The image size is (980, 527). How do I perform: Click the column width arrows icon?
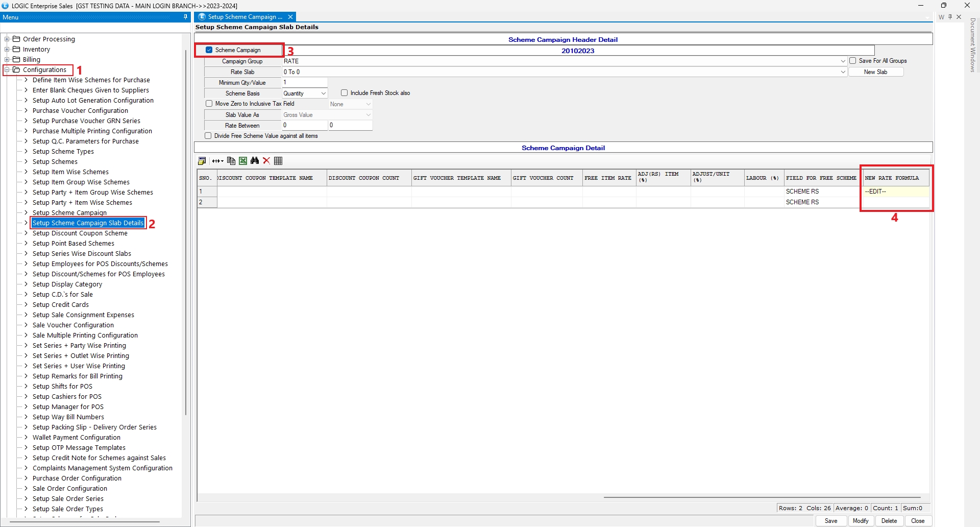(x=217, y=161)
